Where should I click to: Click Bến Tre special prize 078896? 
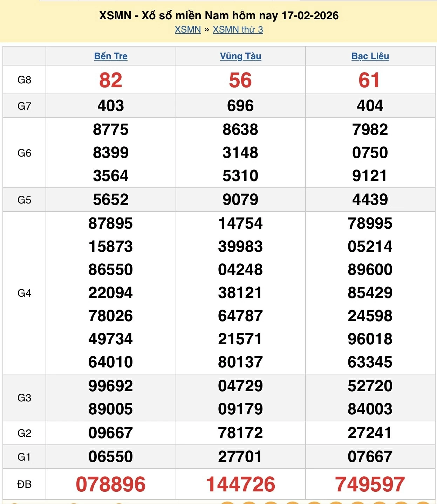click(x=111, y=484)
